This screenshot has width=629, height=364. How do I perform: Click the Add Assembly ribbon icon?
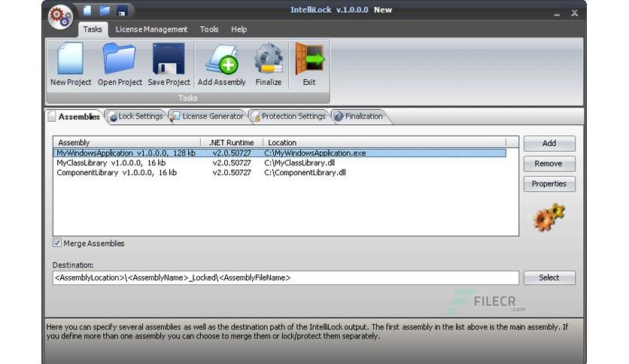coord(222,65)
